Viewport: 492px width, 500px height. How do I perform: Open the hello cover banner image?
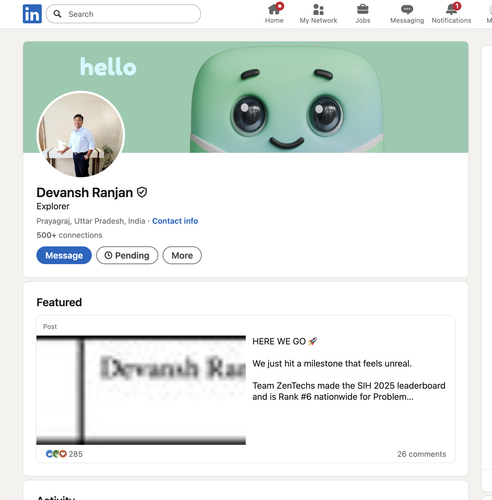coord(245,97)
